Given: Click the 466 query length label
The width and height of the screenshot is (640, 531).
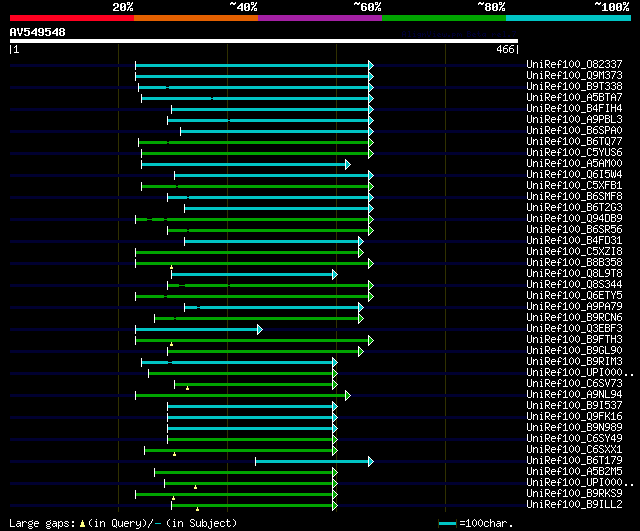Looking at the screenshot, I should (x=505, y=49).
